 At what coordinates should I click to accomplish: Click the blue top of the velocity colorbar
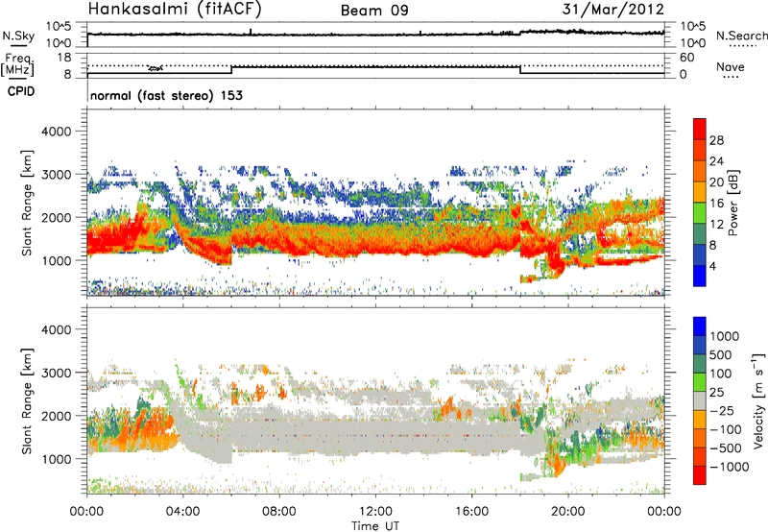(x=700, y=326)
